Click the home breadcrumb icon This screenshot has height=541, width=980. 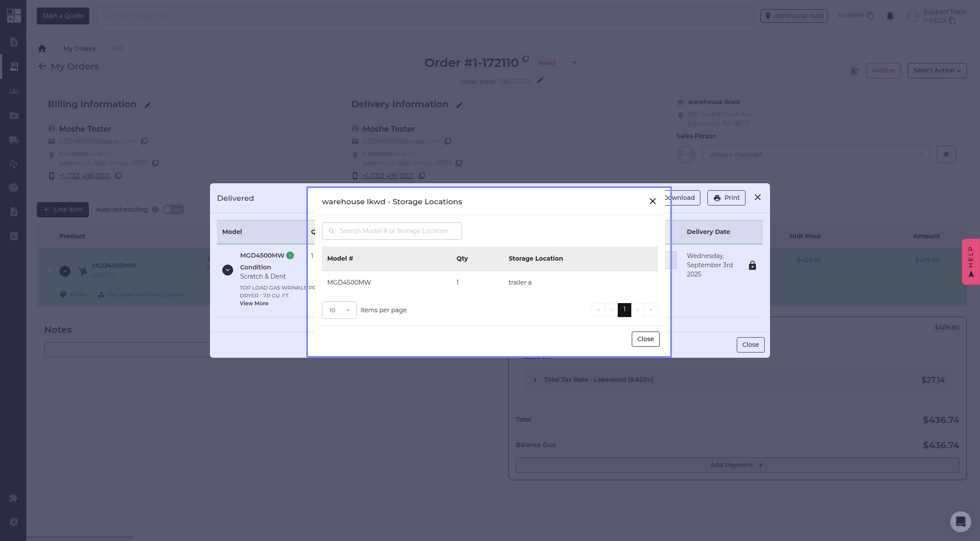click(x=42, y=49)
